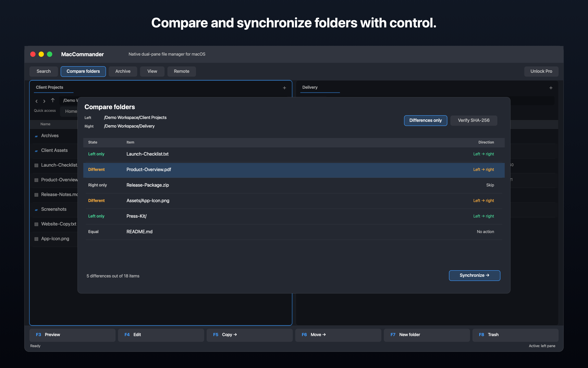The width and height of the screenshot is (588, 368).
Task: Click the Screenshots folder icon
Action: coord(37,210)
